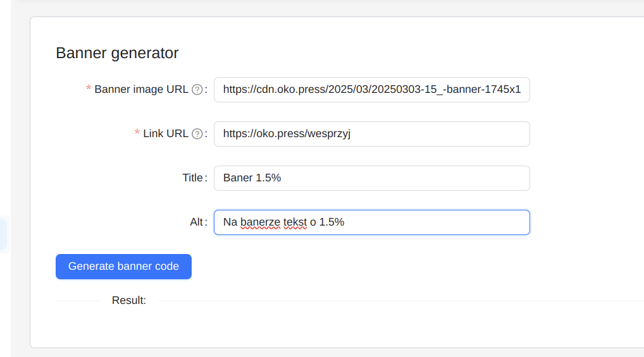Click the 'Title' field label

(x=192, y=178)
